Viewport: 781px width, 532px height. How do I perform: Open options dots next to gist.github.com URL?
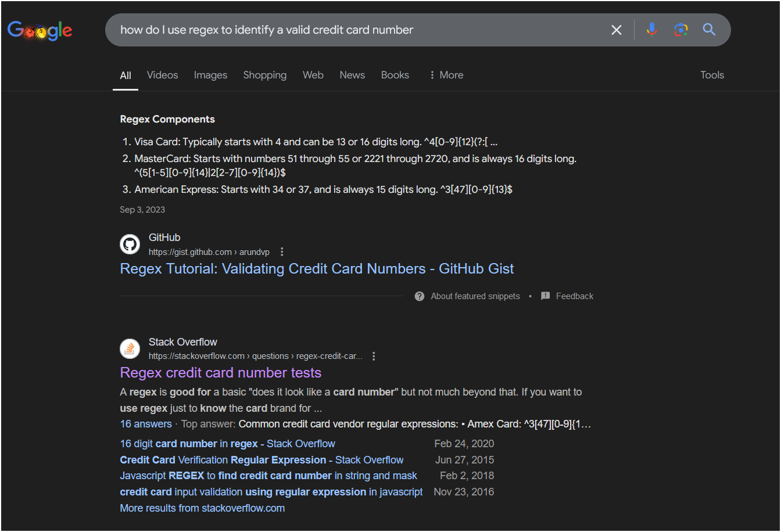(x=282, y=252)
